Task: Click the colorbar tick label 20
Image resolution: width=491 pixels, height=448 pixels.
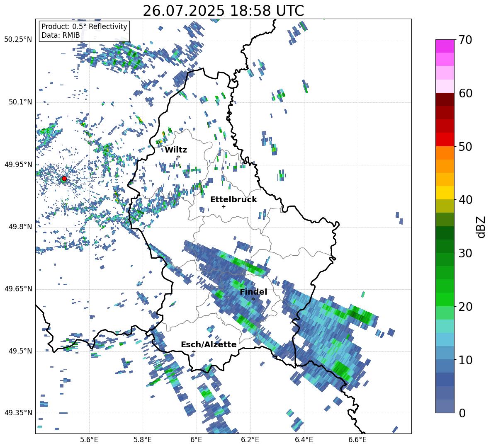Action: pyautogui.click(x=465, y=306)
